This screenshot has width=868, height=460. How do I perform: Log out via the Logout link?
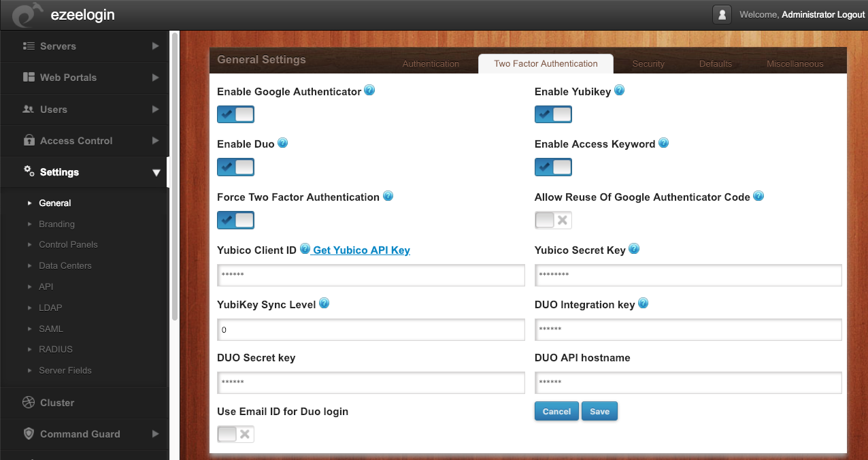(x=849, y=14)
